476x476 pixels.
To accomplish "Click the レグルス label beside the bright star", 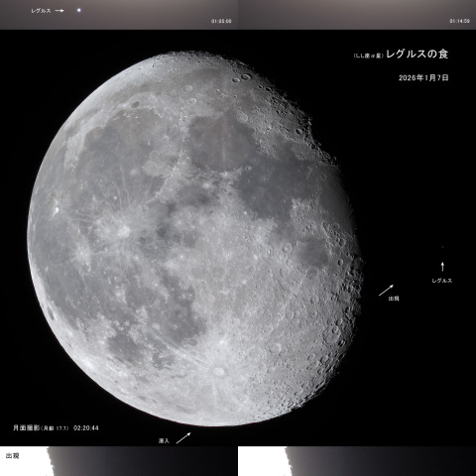I will point(41,11).
